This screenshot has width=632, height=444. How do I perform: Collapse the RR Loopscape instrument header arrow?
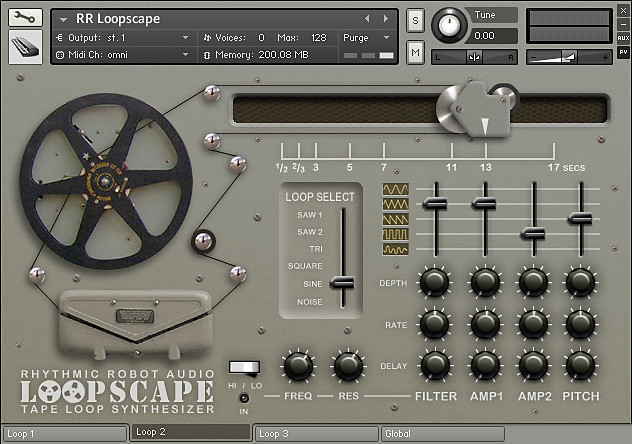click(x=63, y=19)
